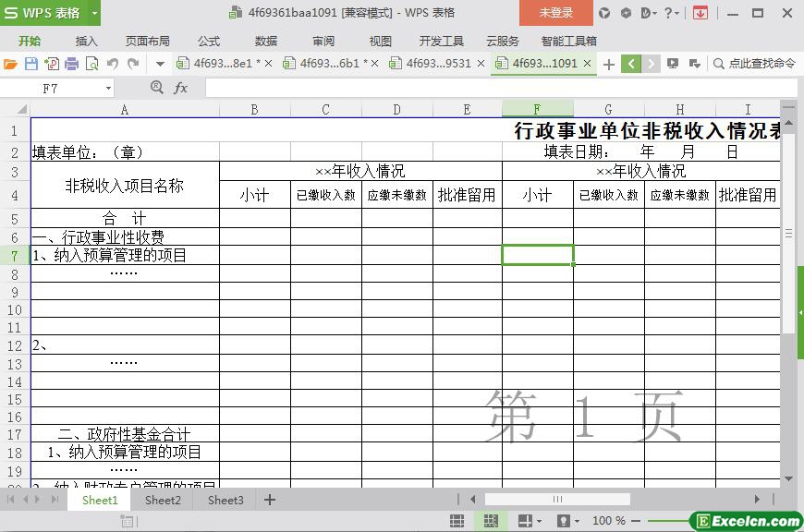The height and width of the screenshot is (532, 804).
Task: Go to previous document tab green arrow
Action: click(x=631, y=64)
